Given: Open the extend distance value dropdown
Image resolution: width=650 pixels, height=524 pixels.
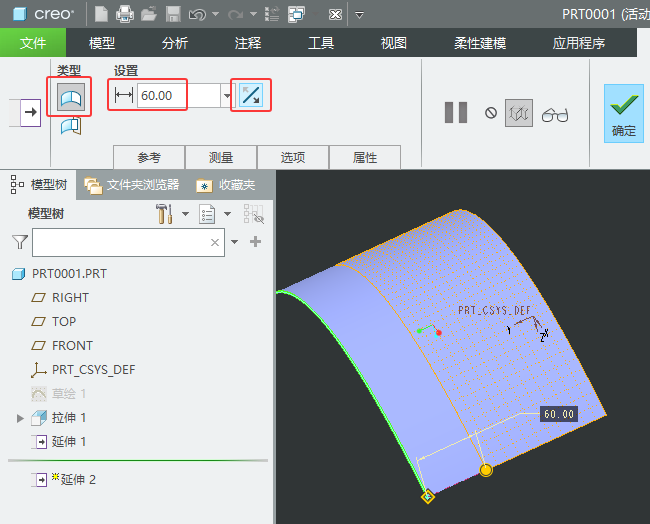Looking at the screenshot, I should pyautogui.click(x=227, y=96).
